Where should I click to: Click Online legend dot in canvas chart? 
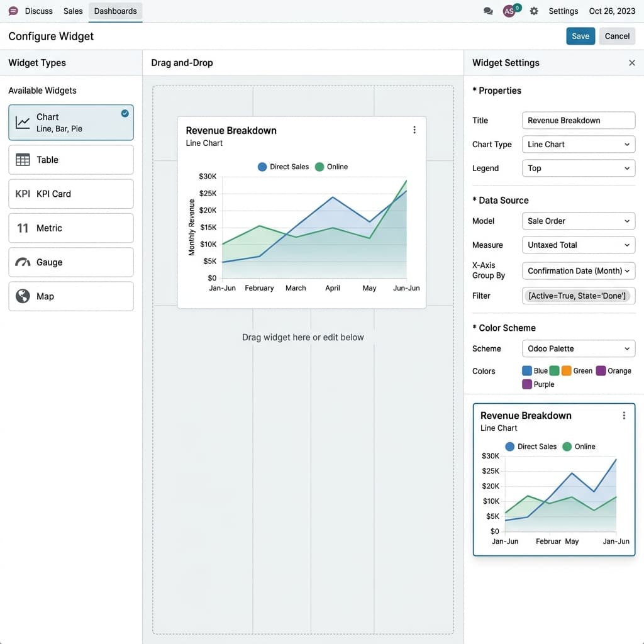point(319,167)
